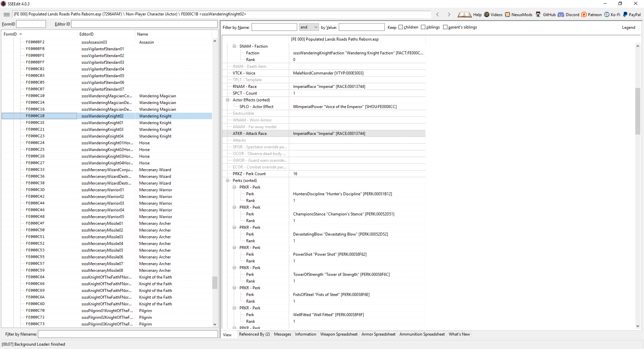Image resolution: width=644 pixels, height=349 pixels.
Task: Open the Discord icon
Action: [x=561, y=14]
